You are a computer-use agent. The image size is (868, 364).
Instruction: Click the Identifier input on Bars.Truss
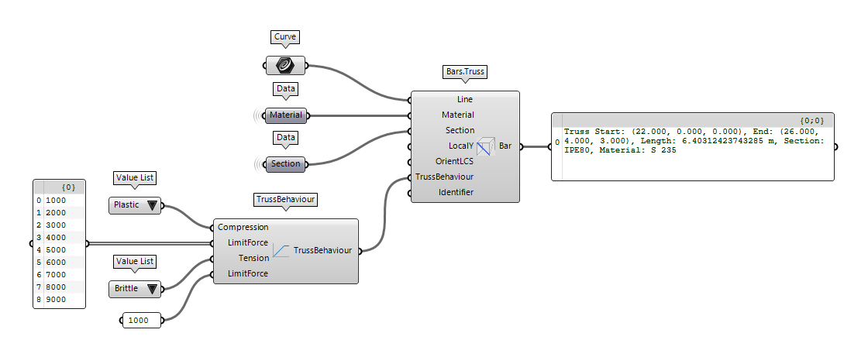[456, 192]
